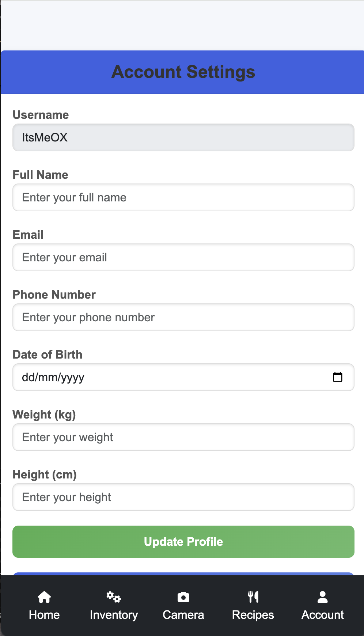Click the Camera icon in navigation bar
The image size is (364, 636).
click(x=183, y=597)
